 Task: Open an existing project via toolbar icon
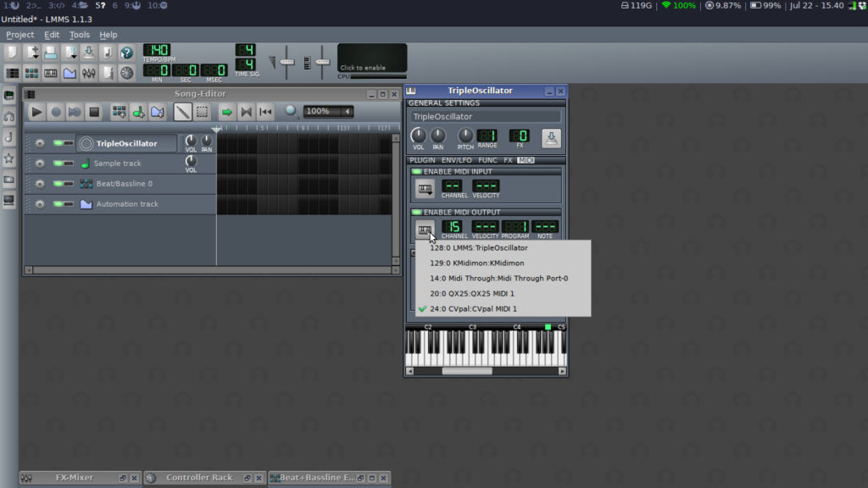click(50, 53)
